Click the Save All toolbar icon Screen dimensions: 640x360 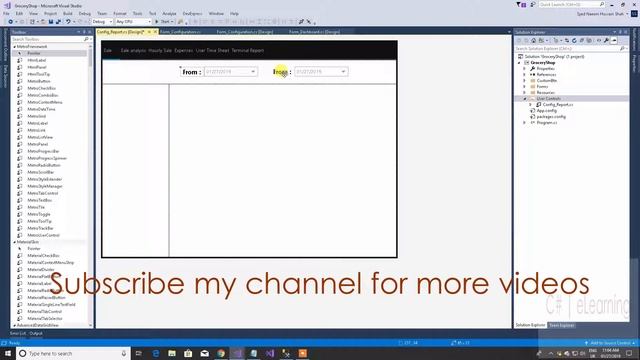point(58,22)
